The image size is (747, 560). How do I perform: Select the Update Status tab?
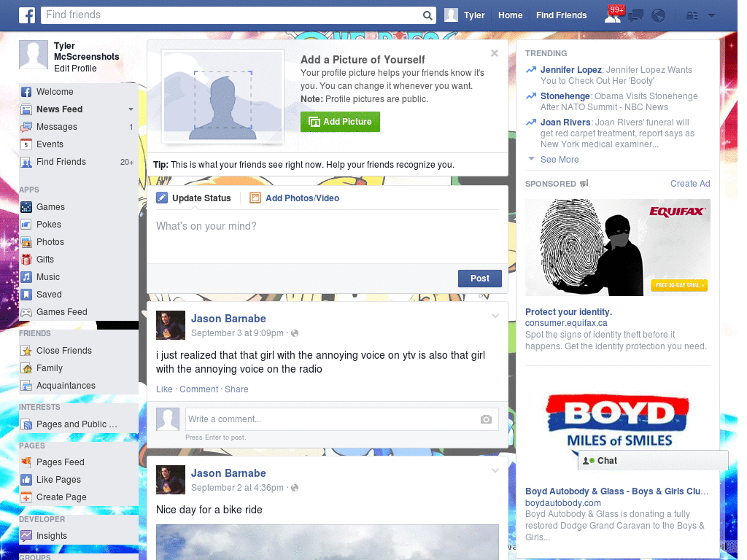tap(194, 198)
